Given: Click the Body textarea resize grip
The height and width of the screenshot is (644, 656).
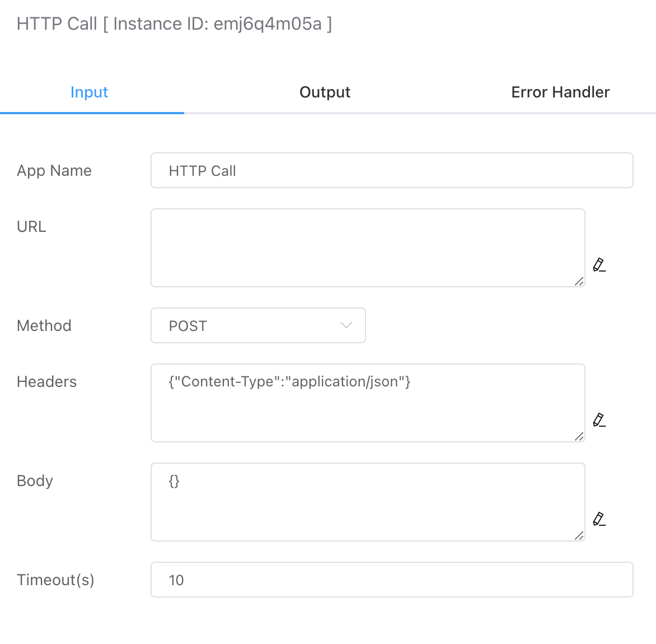Looking at the screenshot, I should coord(579,536).
